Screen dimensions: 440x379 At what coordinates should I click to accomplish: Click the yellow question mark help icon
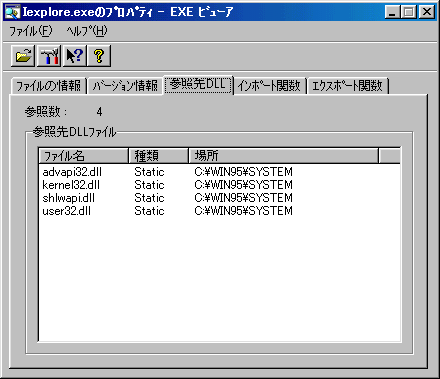99,56
